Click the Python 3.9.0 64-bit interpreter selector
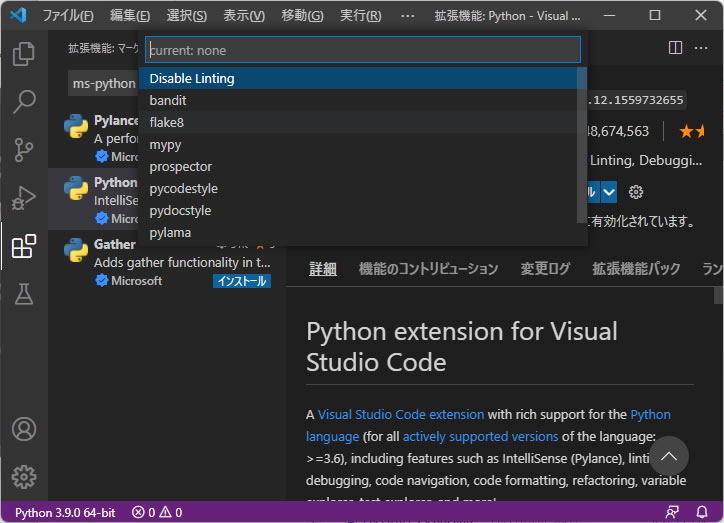Viewport: 724px width, 523px height. [x=65, y=512]
